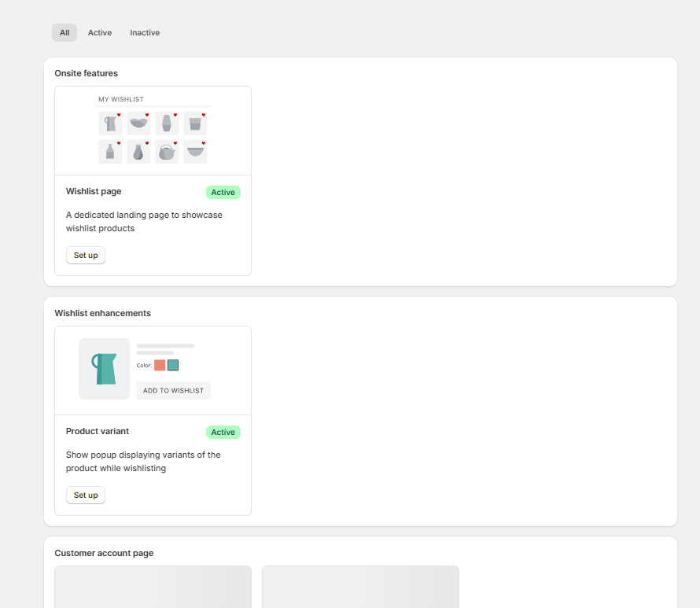The image size is (700, 608).
Task: Click Set up for Wishlist page
Action: (86, 256)
